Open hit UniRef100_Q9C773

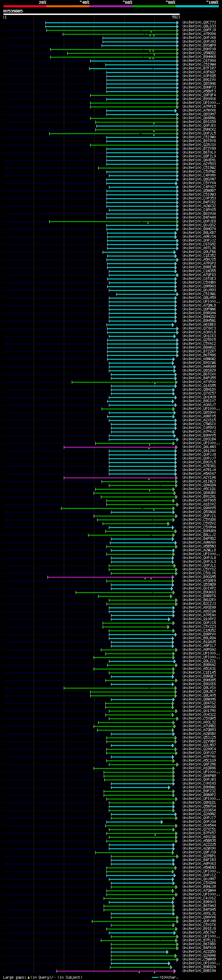(199, 23)
